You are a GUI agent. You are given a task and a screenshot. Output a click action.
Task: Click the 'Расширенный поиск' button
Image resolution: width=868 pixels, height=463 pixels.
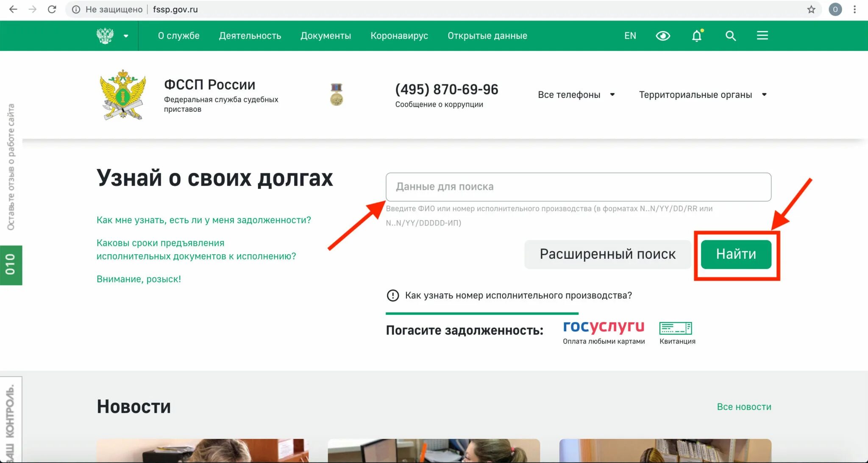pos(608,254)
